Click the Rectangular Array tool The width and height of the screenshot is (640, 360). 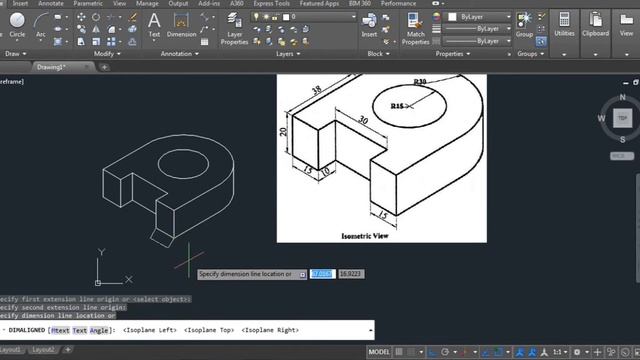(111, 42)
